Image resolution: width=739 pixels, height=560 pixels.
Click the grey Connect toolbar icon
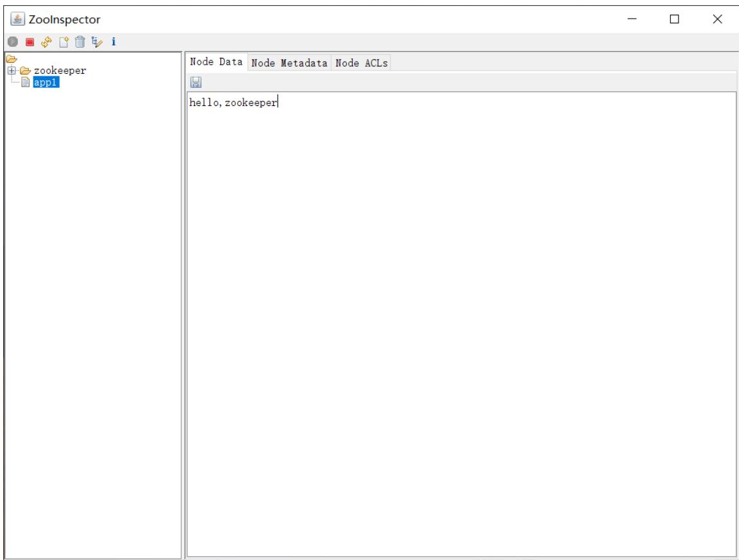13,42
